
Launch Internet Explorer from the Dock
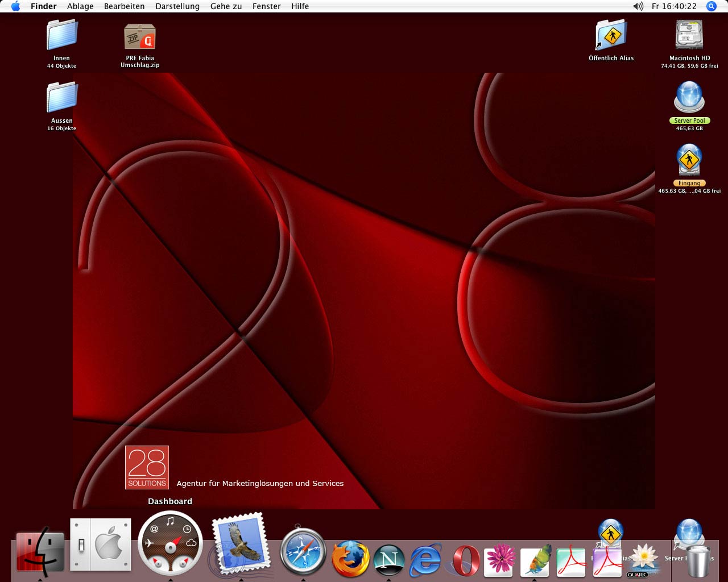click(x=426, y=560)
